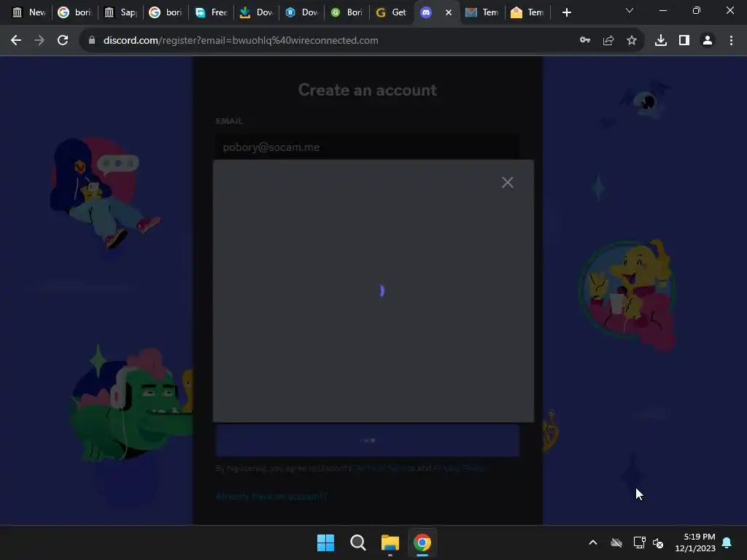This screenshot has height=560, width=747.
Task: Open the Privacy Policy link
Action: (x=458, y=469)
